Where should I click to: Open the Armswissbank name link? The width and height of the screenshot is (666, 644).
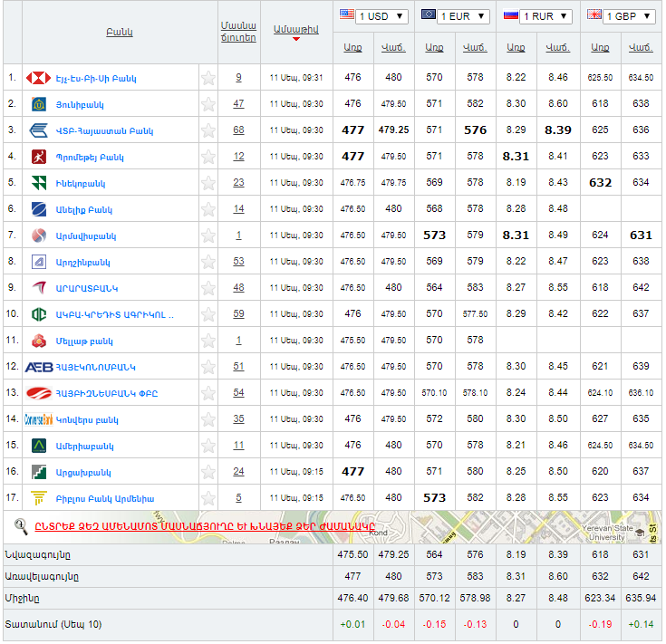pos(86,235)
